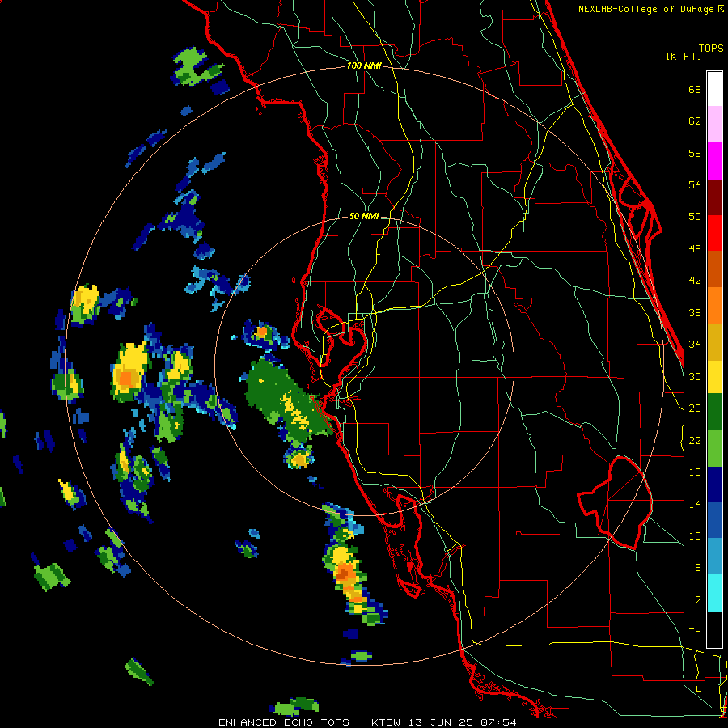
Task: Click the yellow legend swatch
Action: click(x=714, y=377)
